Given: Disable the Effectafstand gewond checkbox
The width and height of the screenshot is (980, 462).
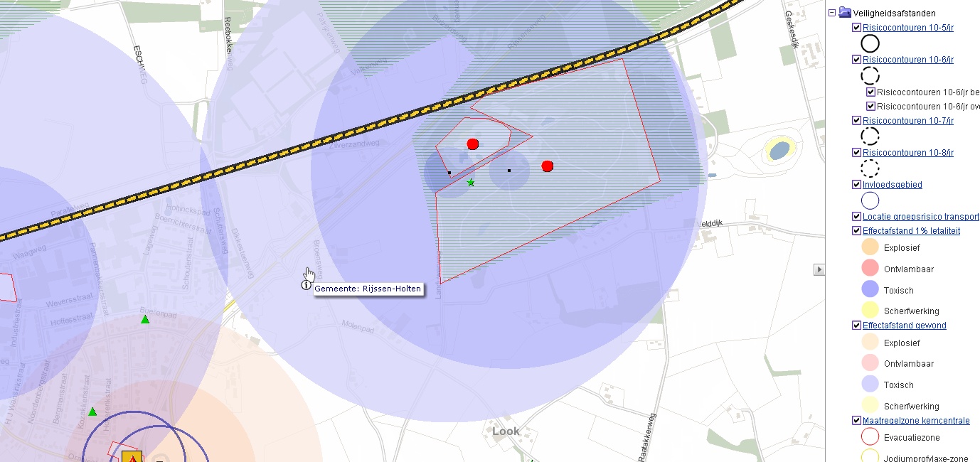Looking at the screenshot, I should [856, 326].
